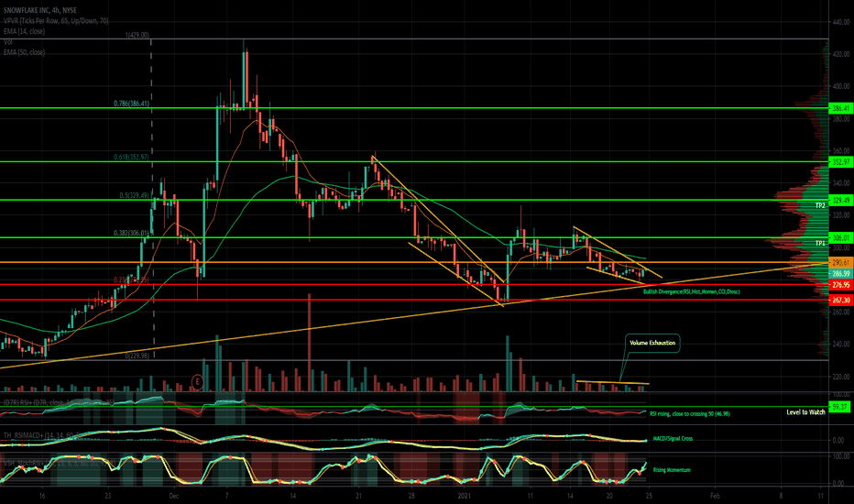Click the 400.00 price axis label
Viewport: 854px width, 504px height.
click(x=841, y=87)
